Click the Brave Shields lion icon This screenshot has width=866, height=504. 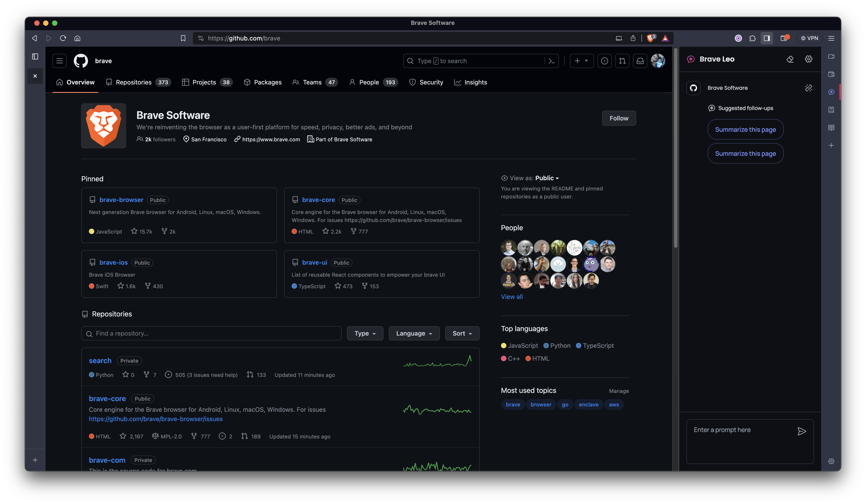pos(650,38)
